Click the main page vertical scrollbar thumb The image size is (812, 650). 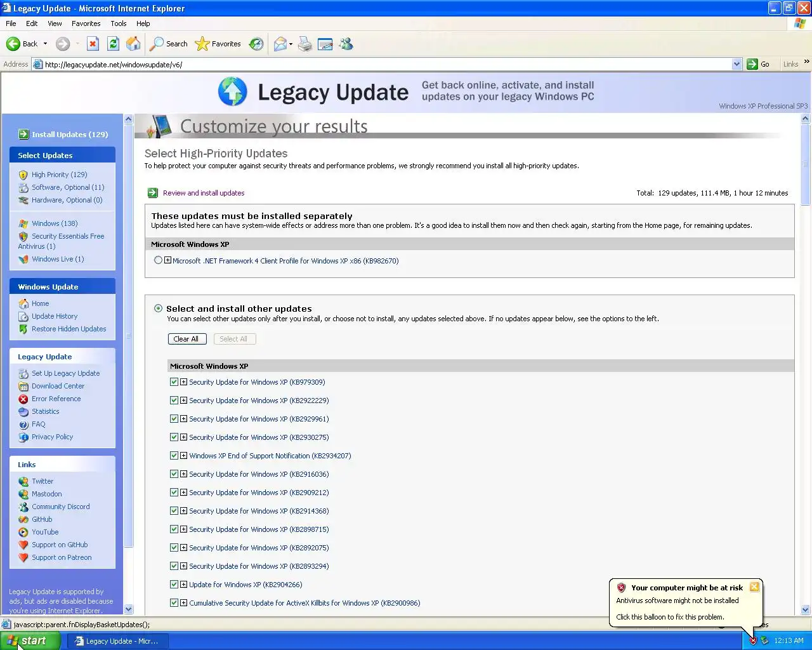coord(806,165)
